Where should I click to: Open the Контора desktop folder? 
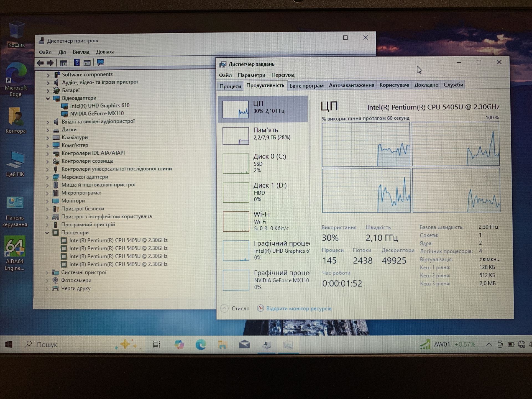[x=16, y=121]
